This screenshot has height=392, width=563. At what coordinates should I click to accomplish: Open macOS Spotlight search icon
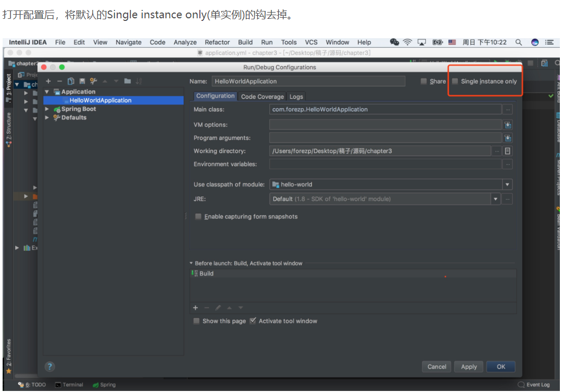(519, 42)
